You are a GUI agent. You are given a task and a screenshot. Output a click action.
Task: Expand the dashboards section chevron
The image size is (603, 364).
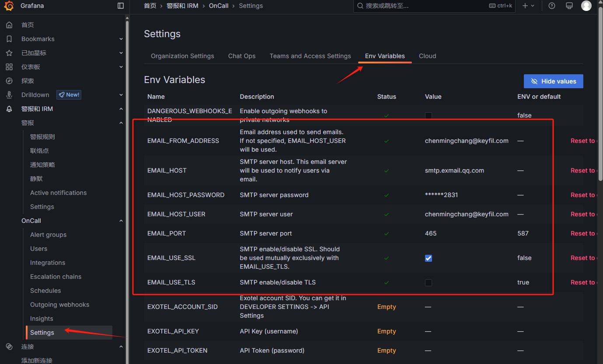[121, 67]
